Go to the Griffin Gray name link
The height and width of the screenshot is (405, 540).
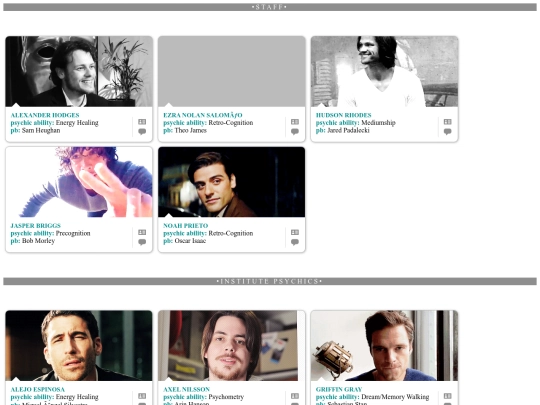coord(339,390)
